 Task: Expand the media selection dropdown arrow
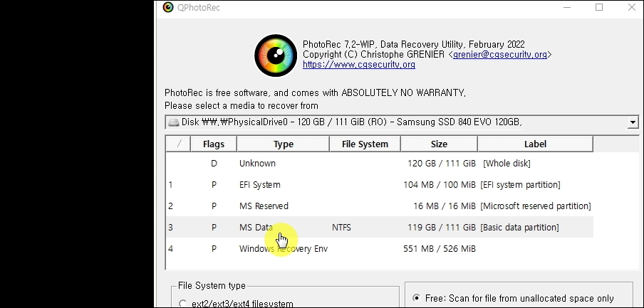click(633, 122)
